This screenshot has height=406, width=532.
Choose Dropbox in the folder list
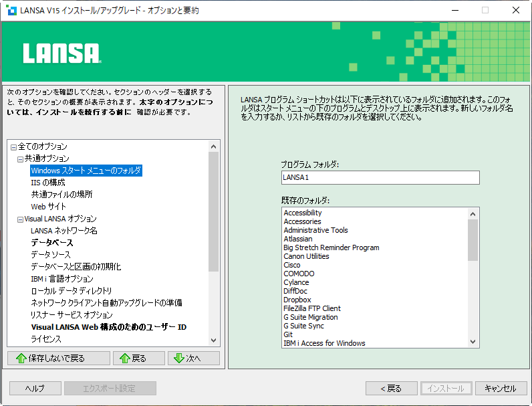[x=297, y=300]
